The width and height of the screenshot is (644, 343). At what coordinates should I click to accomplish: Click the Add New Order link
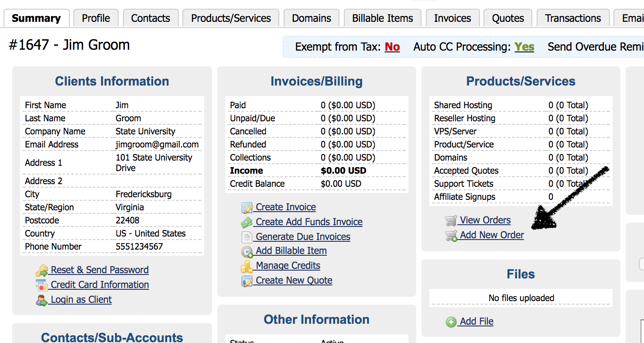492,235
